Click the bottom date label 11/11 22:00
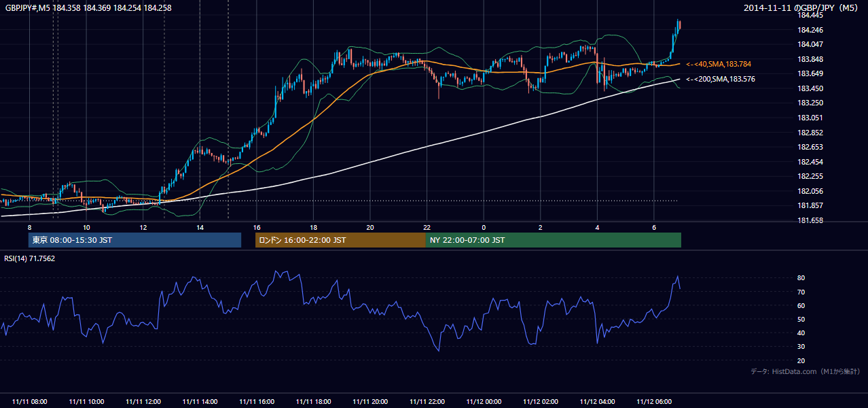 point(427,402)
